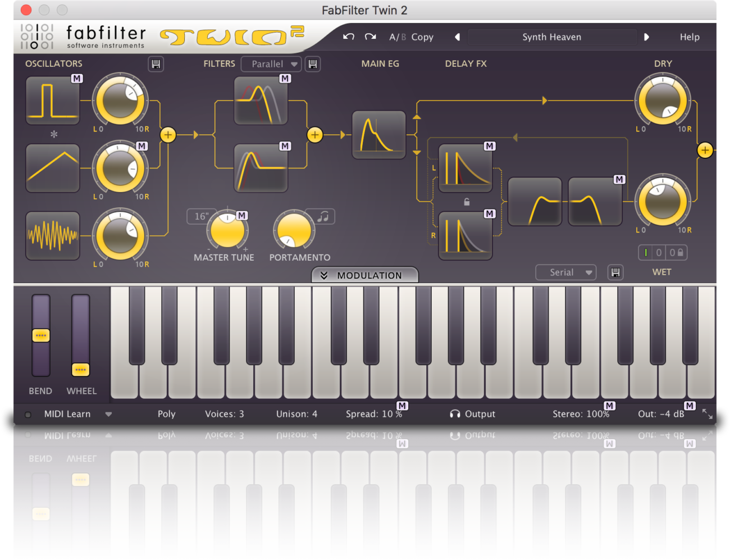Click the M badge on Spread
Image resolution: width=730 pixels, height=560 pixels.
tap(402, 406)
